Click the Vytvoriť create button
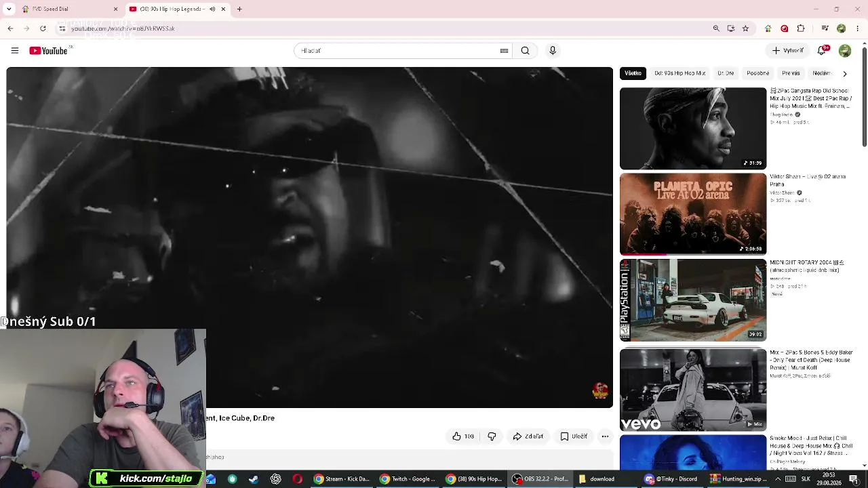 [x=788, y=51]
